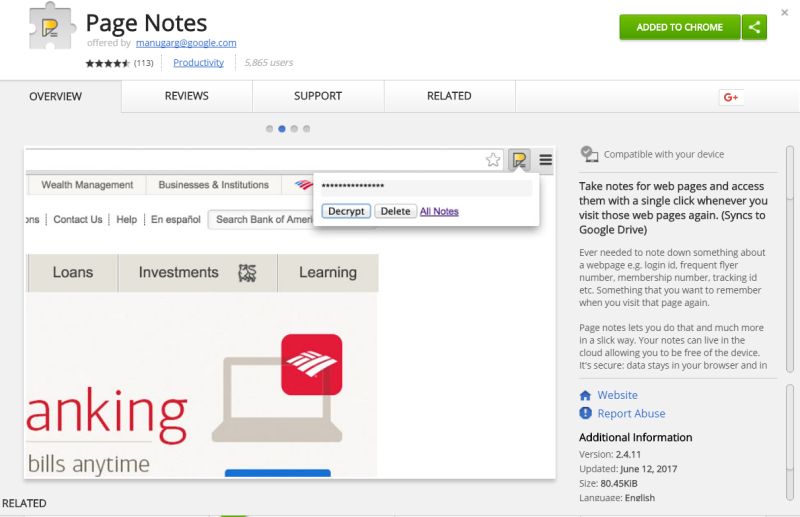Image resolution: width=800 pixels, height=517 pixels.
Task: Click the Additional Information heading
Action: coord(635,437)
